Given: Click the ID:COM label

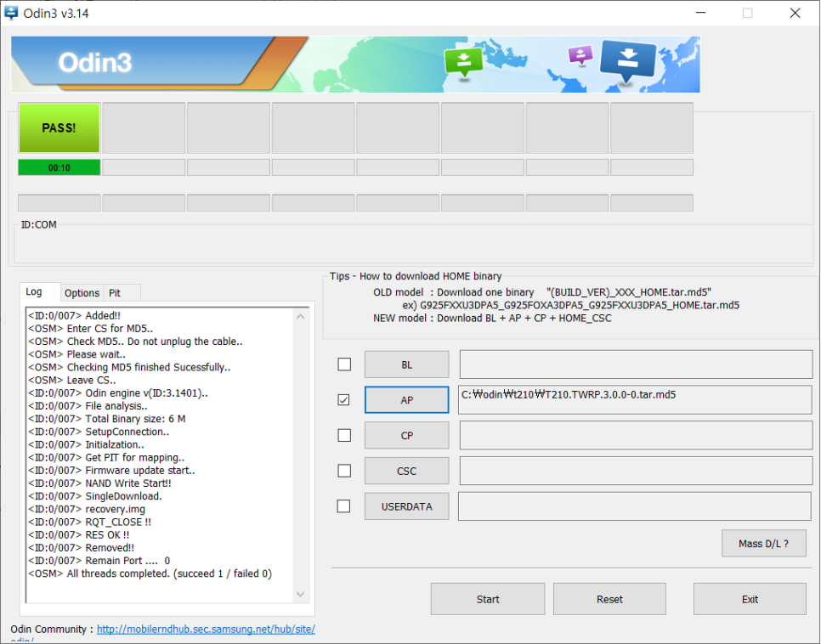Looking at the screenshot, I should click(x=39, y=224).
